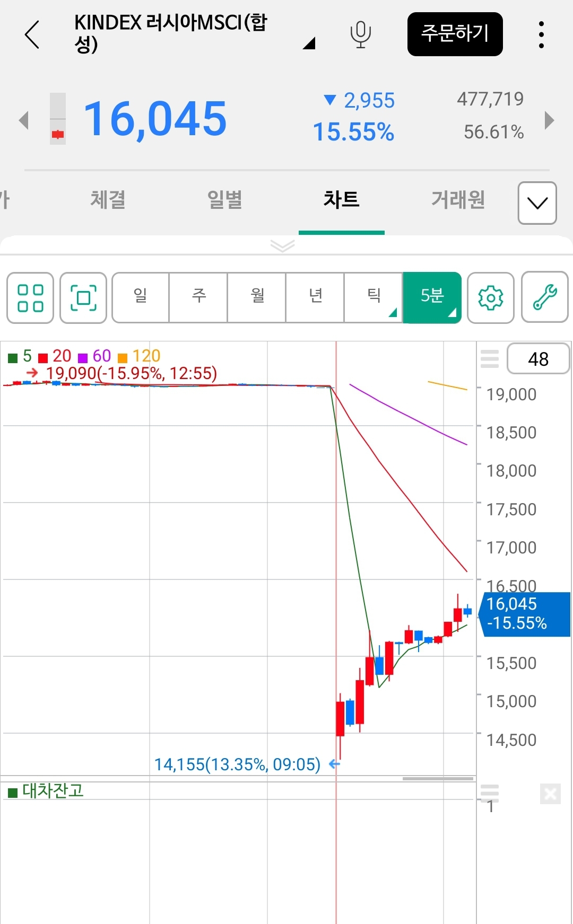The width and height of the screenshot is (573, 924).
Task: Expand the stock name dropdown triangle
Action: point(309,43)
